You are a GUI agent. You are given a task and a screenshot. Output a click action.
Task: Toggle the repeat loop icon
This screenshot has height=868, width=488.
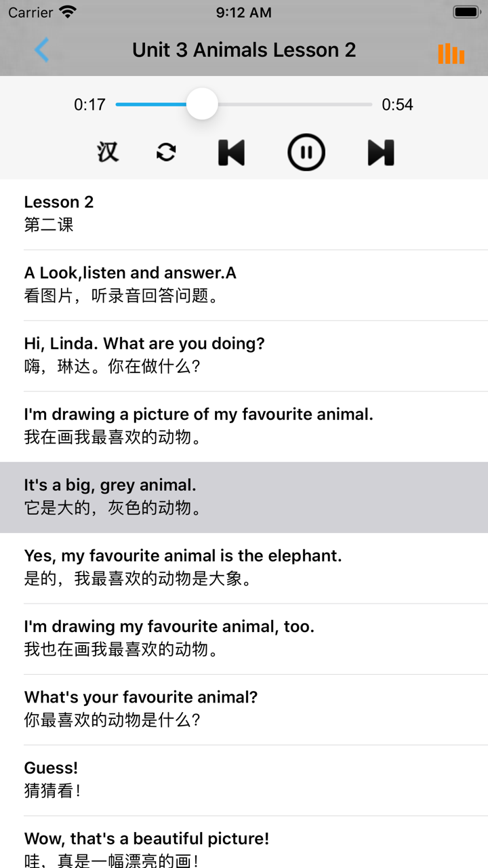[166, 152]
